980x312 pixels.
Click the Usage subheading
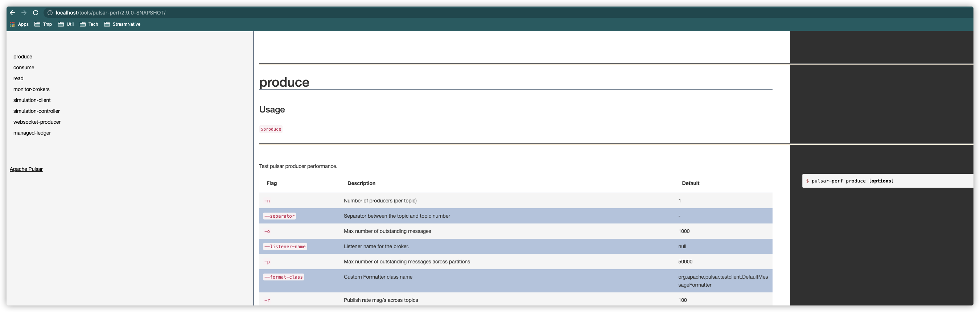272,110
